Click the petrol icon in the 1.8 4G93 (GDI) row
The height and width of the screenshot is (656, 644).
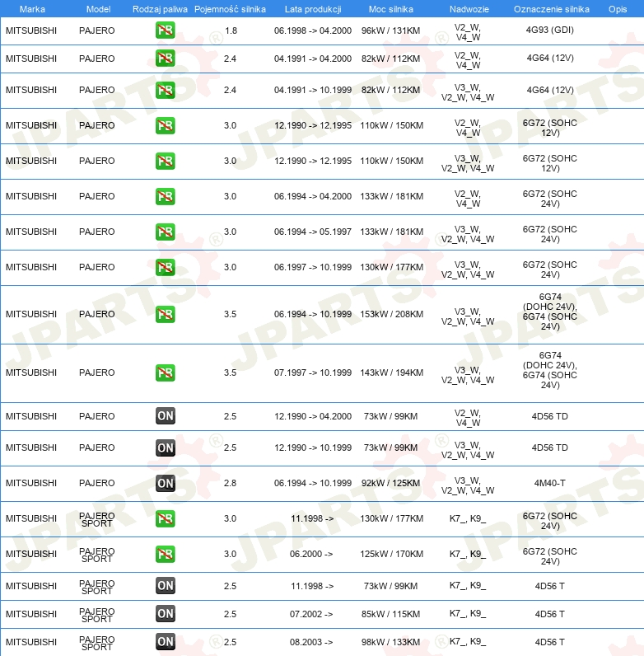pyautogui.click(x=166, y=30)
